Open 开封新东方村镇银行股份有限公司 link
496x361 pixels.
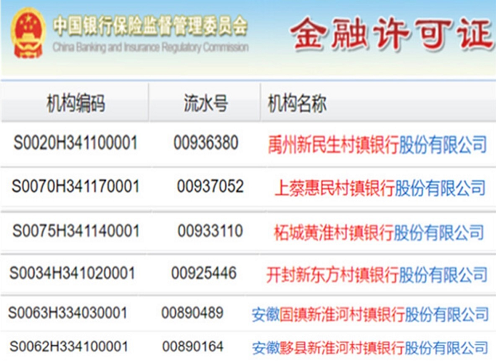[x=377, y=275]
